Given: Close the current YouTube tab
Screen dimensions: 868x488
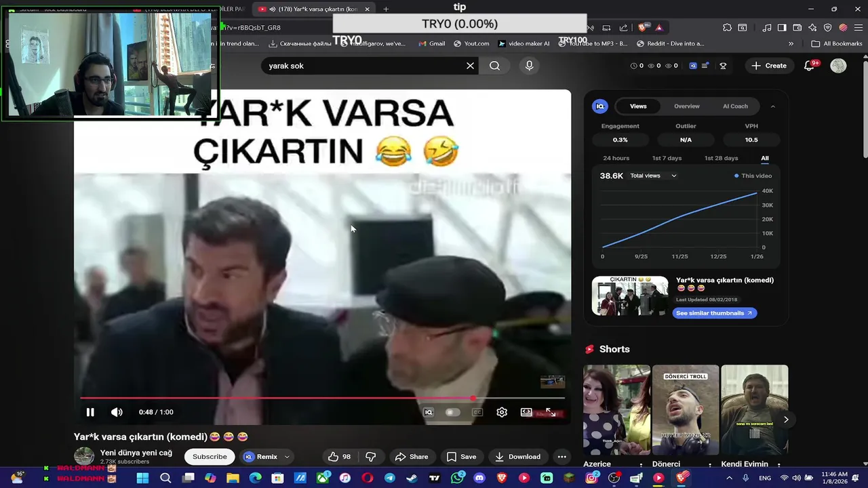Looking at the screenshot, I should [x=368, y=9].
